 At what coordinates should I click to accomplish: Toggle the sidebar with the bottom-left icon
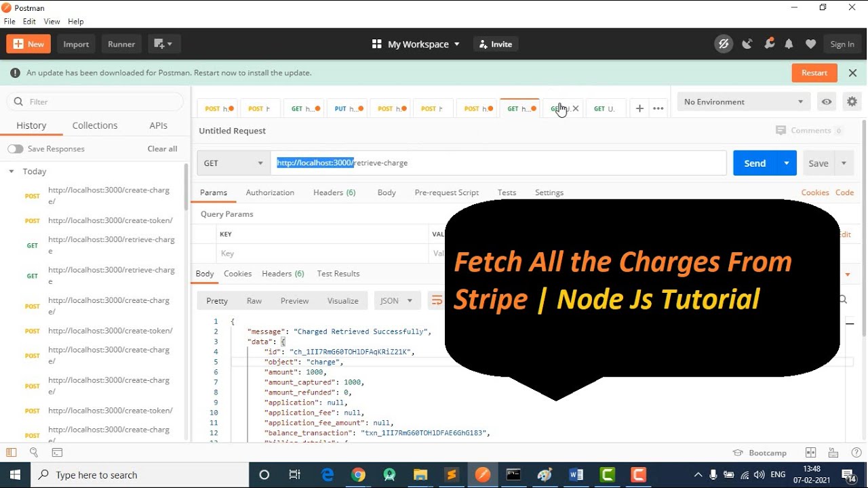pyautogui.click(x=12, y=452)
